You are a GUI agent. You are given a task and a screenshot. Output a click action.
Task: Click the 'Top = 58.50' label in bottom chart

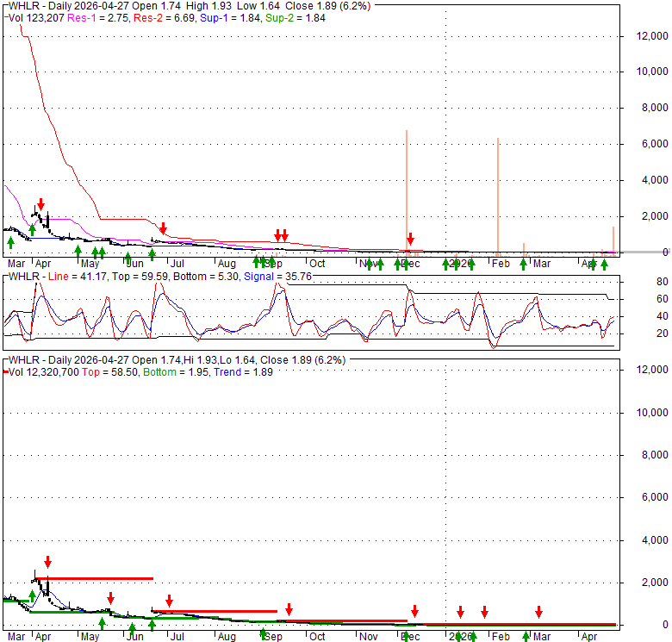pyautogui.click(x=109, y=372)
